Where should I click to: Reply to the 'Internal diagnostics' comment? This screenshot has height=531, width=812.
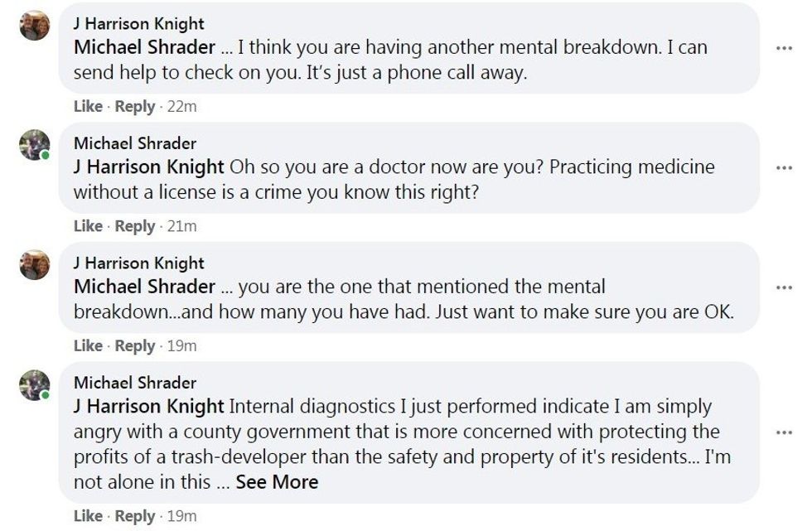[x=135, y=516]
